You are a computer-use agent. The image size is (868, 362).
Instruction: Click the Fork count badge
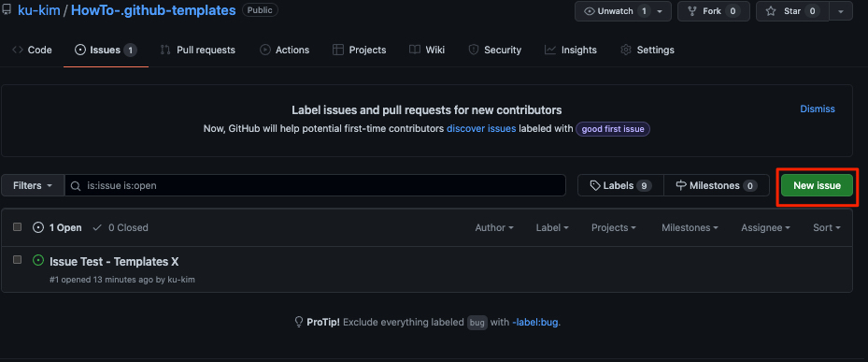[x=733, y=11]
